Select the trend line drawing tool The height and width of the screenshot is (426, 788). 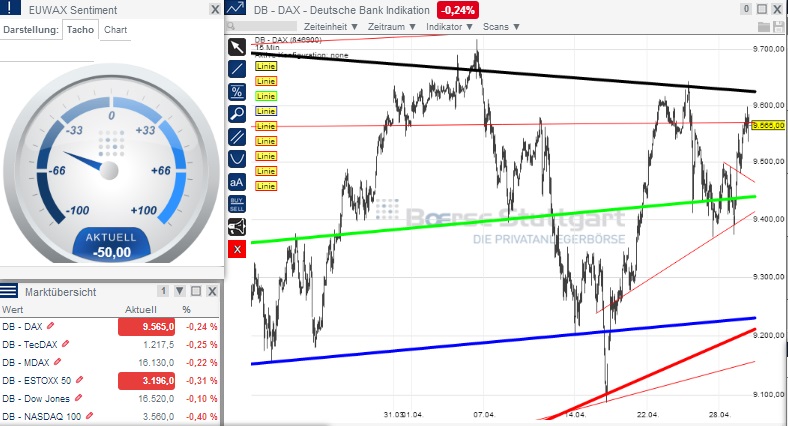pos(237,69)
